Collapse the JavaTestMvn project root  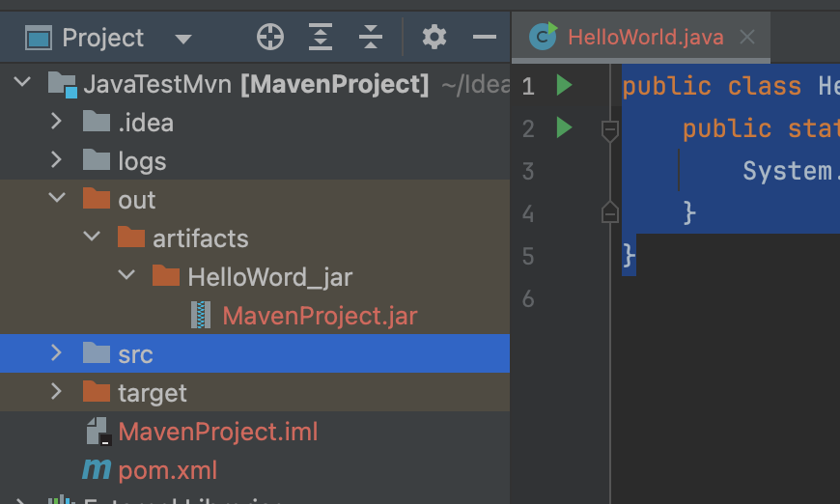tap(22, 82)
